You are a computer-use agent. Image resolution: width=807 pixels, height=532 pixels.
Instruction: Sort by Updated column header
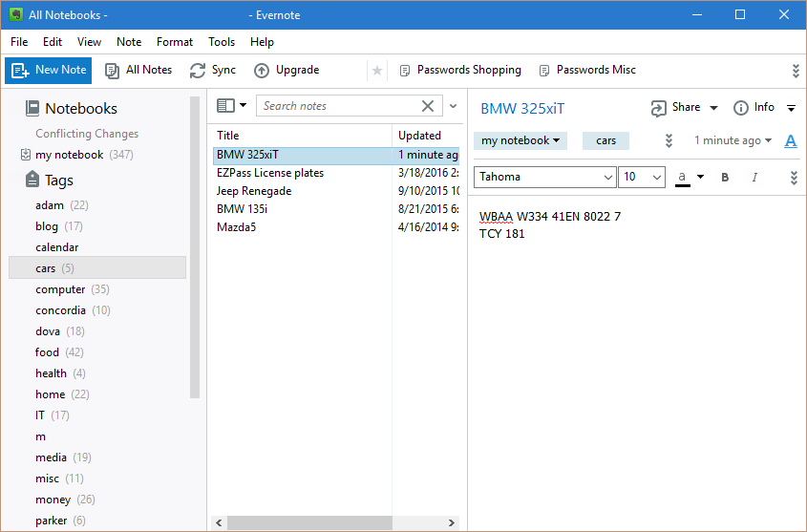pos(426,136)
